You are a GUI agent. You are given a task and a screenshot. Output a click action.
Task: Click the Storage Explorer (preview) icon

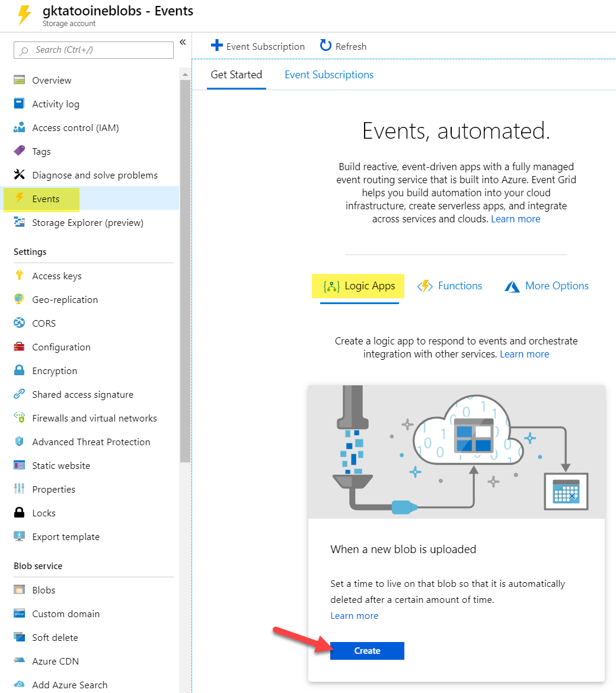click(20, 222)
